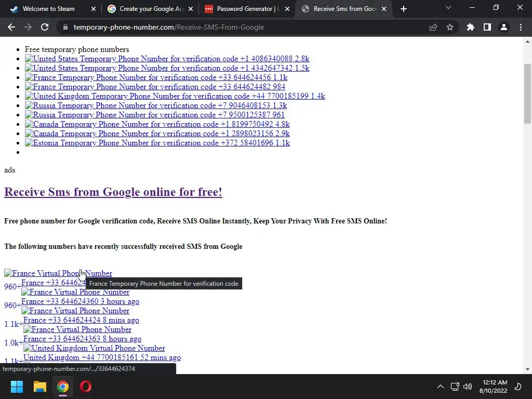
Task: Open Canada number +1 8199750492 link
Action: tap(157, 124)
